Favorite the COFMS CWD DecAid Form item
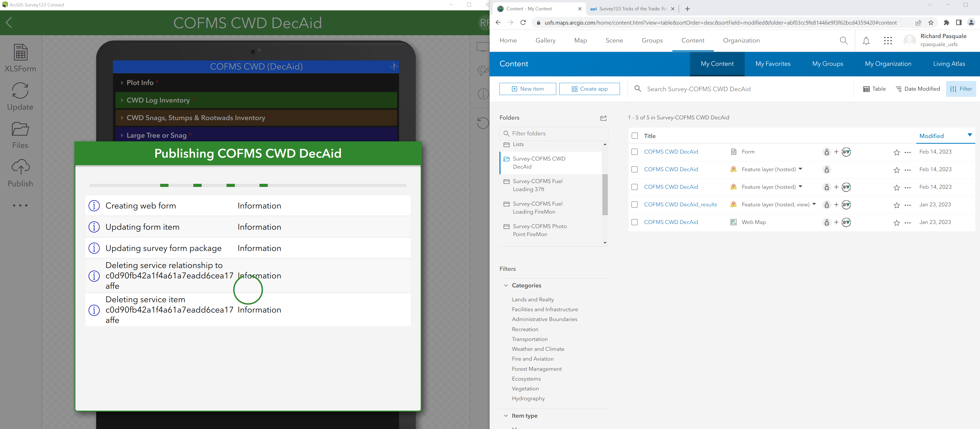The width and height of the screenshot is (980, 429). tap(897, 152)
